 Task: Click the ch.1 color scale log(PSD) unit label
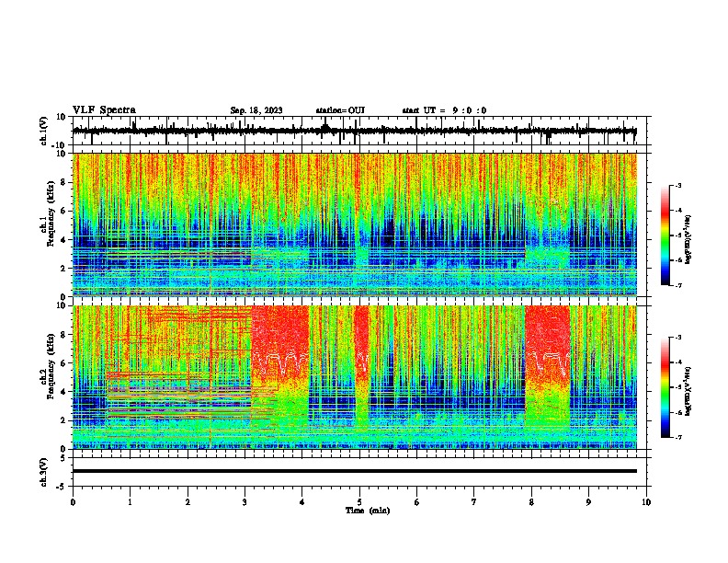click(688, 240)
